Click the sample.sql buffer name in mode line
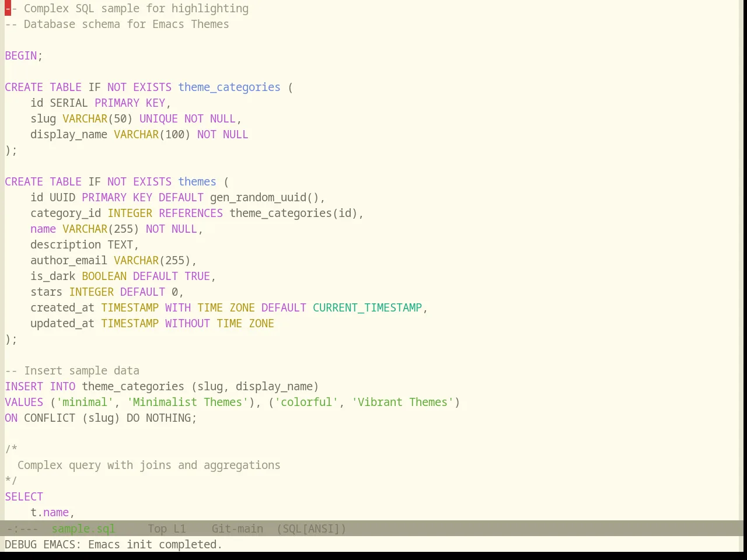The image size is (747, 560). [x=83, y=528]
